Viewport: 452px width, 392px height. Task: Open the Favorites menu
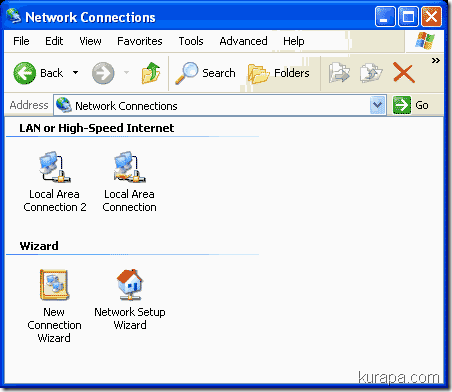pos(140,41)
